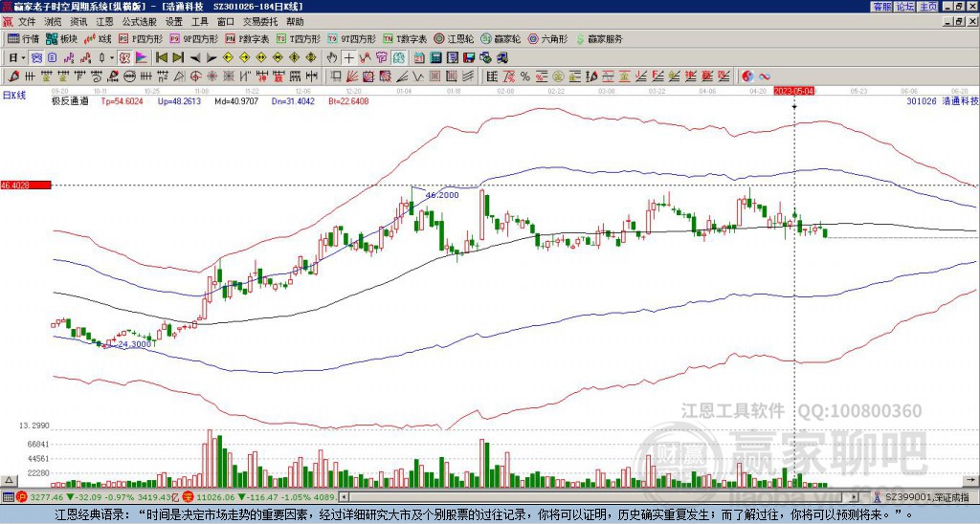Image resolution: width=980 pixels, height=524 pixels.
Task: Open the P数字表 tool
Action: 247,38
